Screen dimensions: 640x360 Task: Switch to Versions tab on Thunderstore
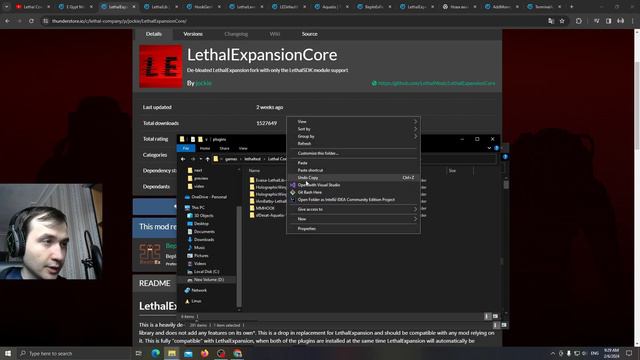click(193, 34)
